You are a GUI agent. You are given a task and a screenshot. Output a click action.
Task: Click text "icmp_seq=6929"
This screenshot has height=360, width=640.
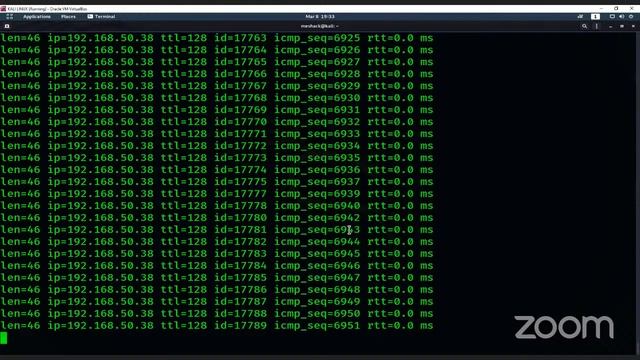(x=317, y=87)
